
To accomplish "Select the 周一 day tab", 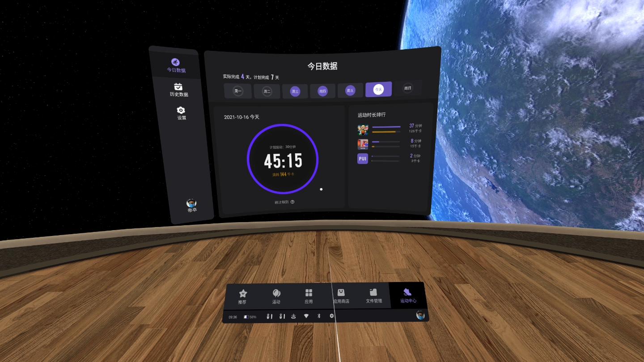I will [x=238, y=91].
